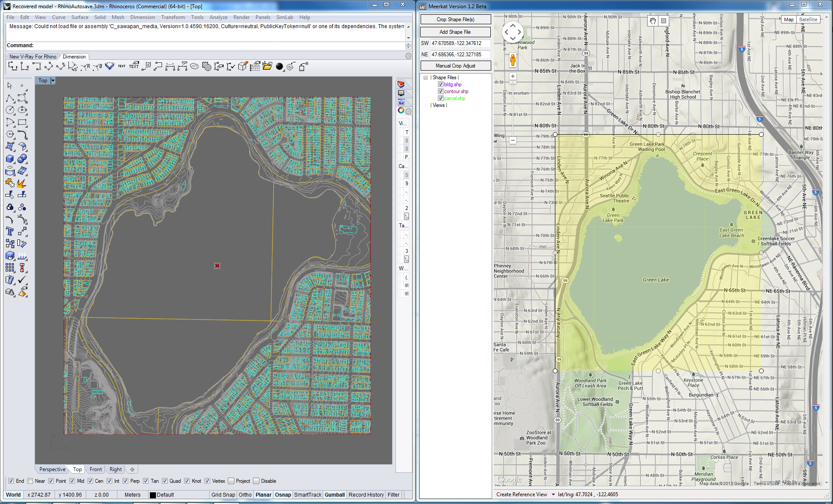833x504 pixels.
Task: Uncheck parcel.shp in Meerkat shape files
Action: (441, 98)
